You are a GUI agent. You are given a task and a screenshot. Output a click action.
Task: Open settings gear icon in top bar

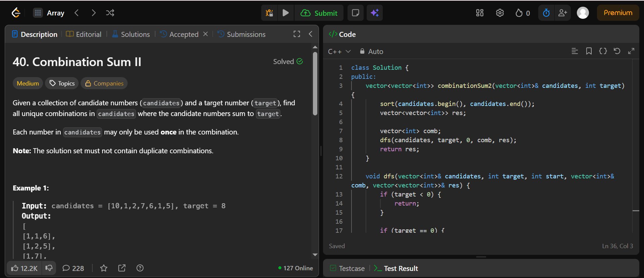[500, 13]
